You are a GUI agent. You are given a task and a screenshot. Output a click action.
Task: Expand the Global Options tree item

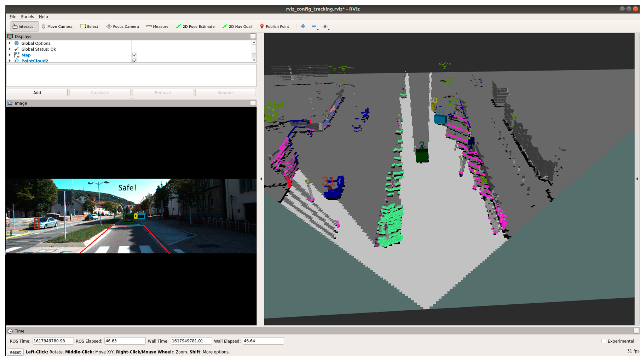click(10, 43)
